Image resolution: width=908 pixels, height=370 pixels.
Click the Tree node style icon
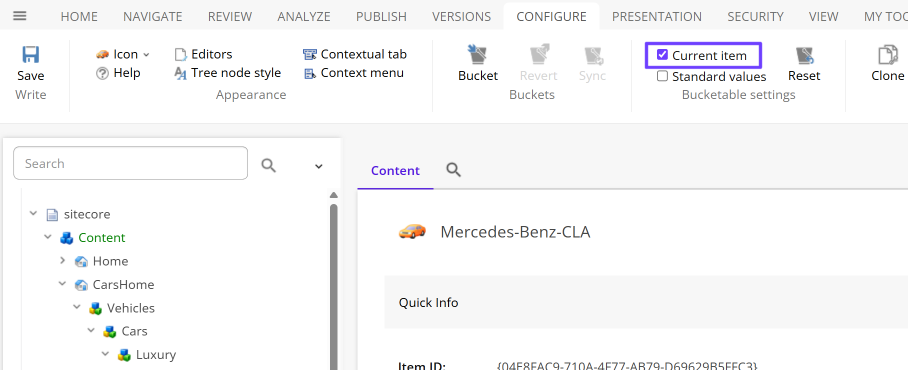click(181, 73)
